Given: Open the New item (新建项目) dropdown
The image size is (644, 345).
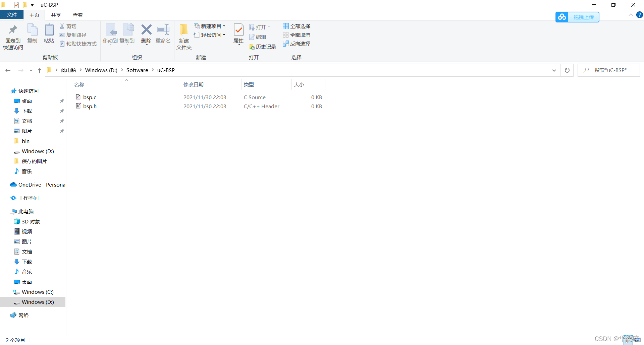Looking at the screenshot, I should tap(210, 26).
